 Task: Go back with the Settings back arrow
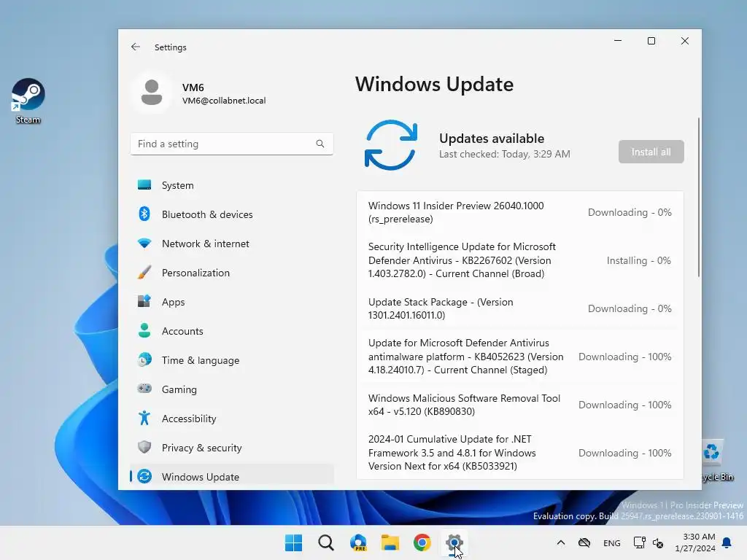pyautogui.click(x=135, y=47)
